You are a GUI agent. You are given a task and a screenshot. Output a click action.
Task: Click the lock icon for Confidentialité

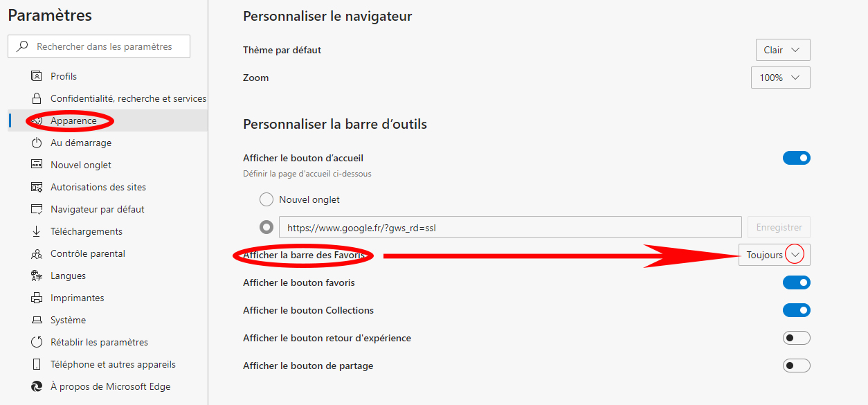pyautogui.click(x=37, y=98)
